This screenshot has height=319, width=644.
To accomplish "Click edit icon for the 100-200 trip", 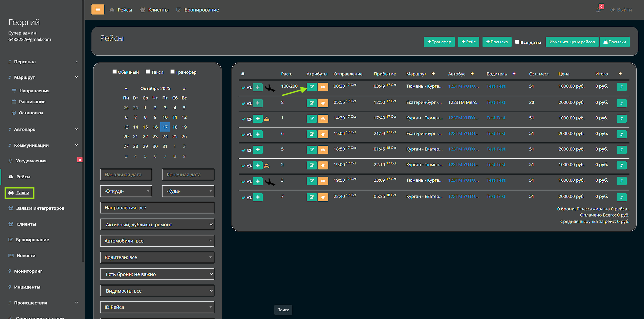I will click(x=312, y=87).
